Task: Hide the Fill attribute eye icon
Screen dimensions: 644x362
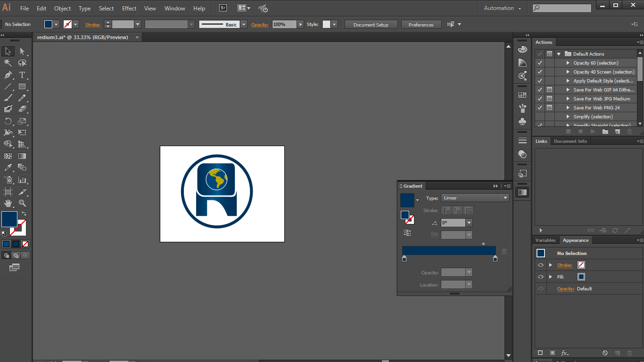Action: pos(541,277)
